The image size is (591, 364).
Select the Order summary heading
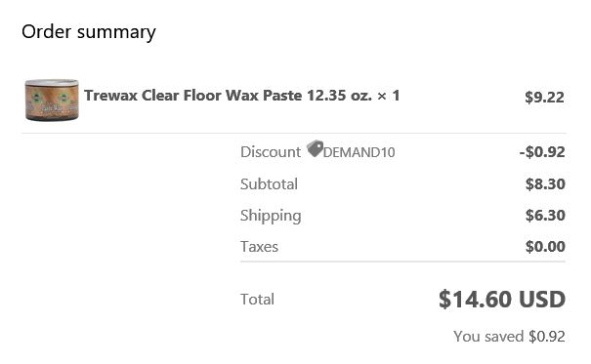point(89,32)
